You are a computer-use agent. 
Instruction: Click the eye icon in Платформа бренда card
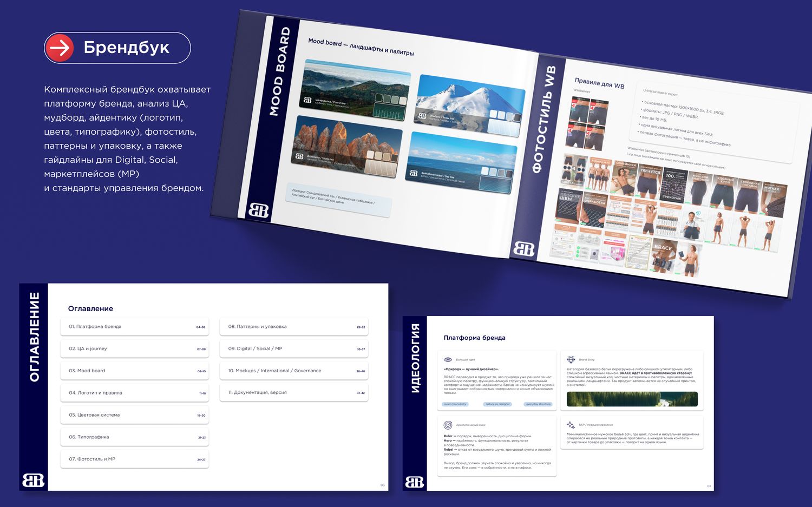pos(448,359)
